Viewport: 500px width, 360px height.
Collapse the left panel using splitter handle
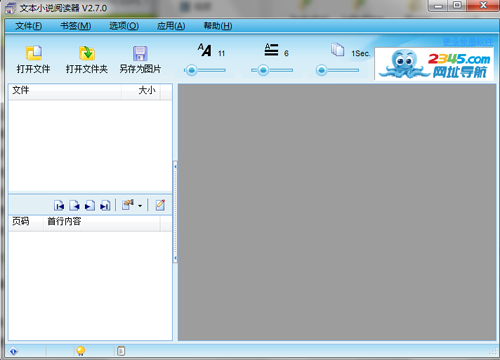[x=175, y=212]
